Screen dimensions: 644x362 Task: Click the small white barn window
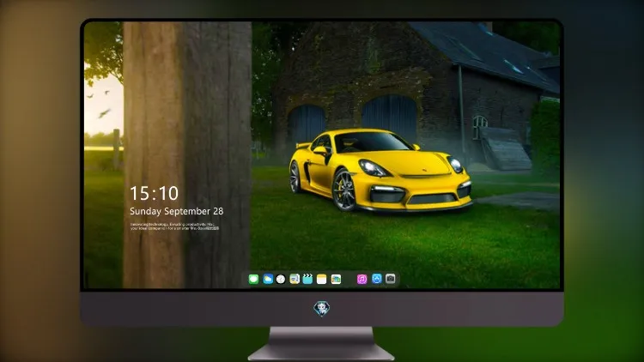click(x=479, y=127)
